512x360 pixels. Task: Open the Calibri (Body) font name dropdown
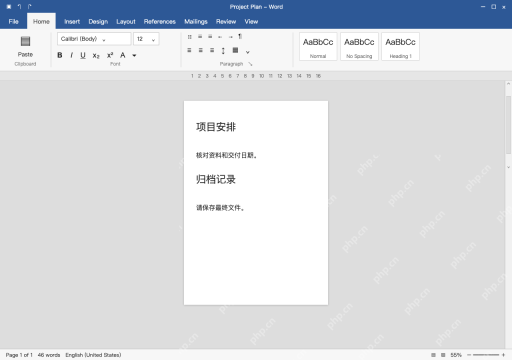coord(94,39)
